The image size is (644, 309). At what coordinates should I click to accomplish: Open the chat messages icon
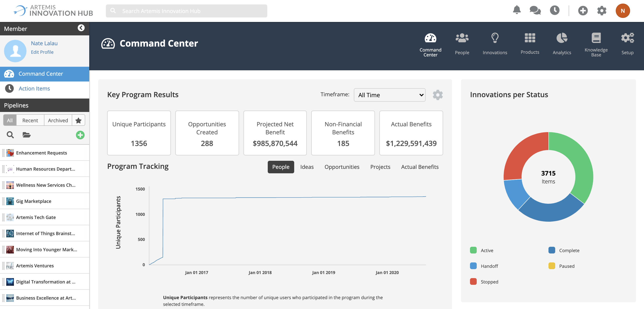tap(535, 11)
